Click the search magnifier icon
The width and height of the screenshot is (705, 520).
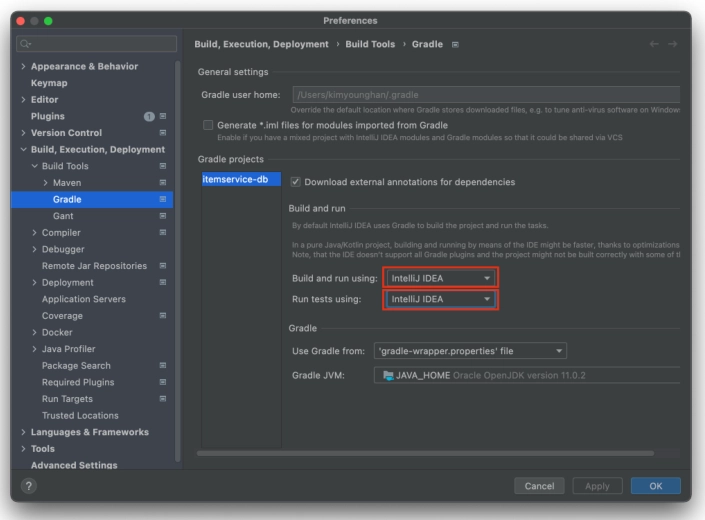(x=25, y=44)
